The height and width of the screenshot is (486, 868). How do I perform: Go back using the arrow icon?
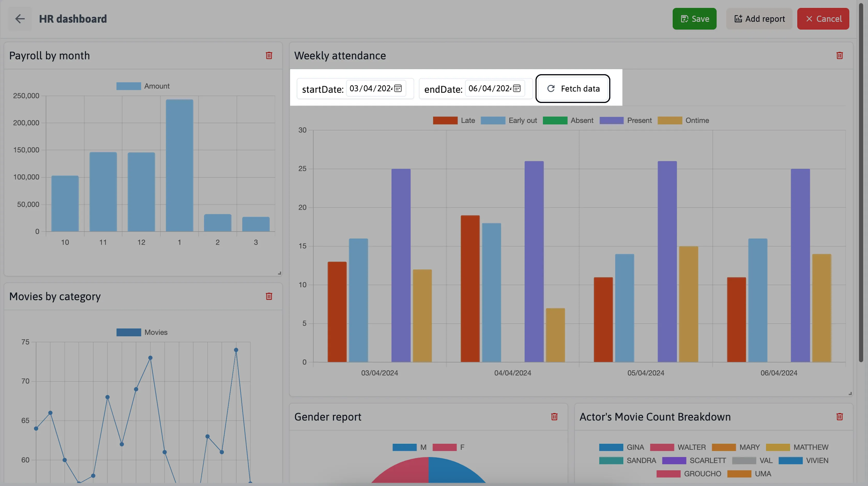pos(20,19)
